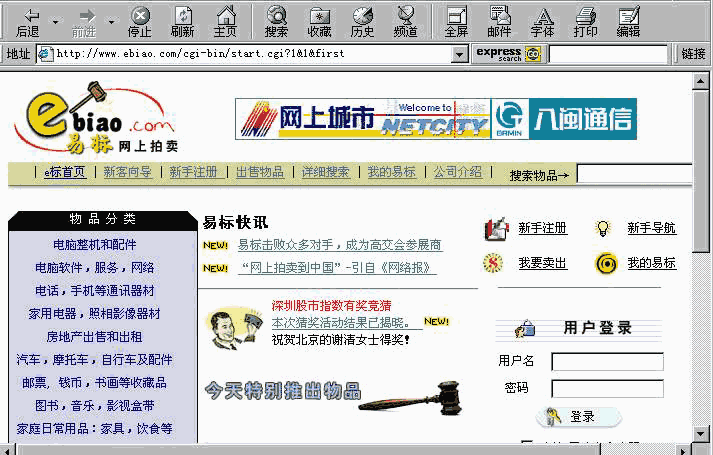Open the Mail (邮件) toolbar button

coord(499,21)
